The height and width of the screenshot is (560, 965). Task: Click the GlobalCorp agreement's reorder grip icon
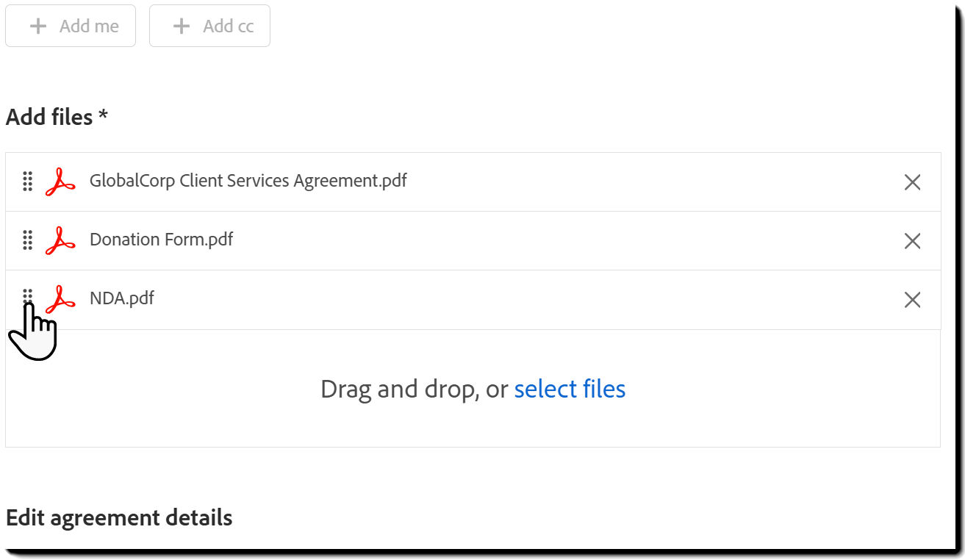coord(28,182)
